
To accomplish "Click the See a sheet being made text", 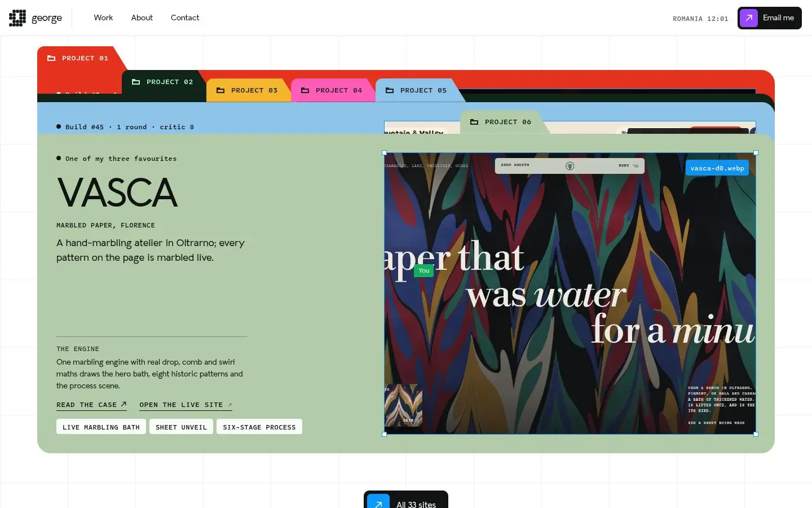I will point(716,423).
